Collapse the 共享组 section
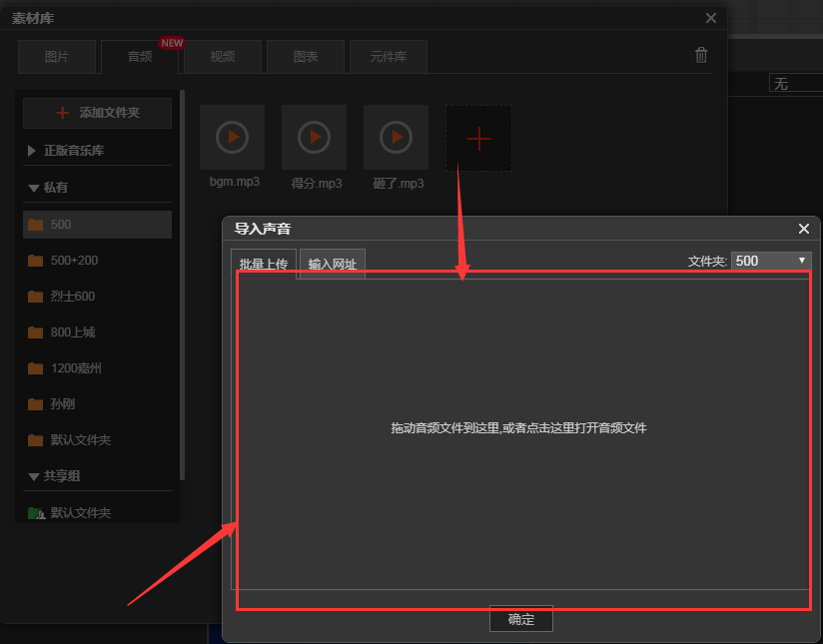The height and width of the screenshot is (644, 823). pos(34,476)
